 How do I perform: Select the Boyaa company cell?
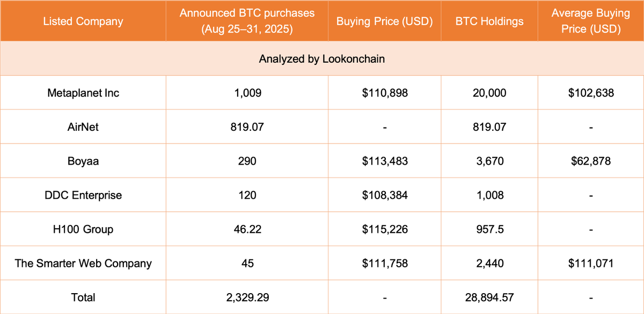click(x=83, y=161)
